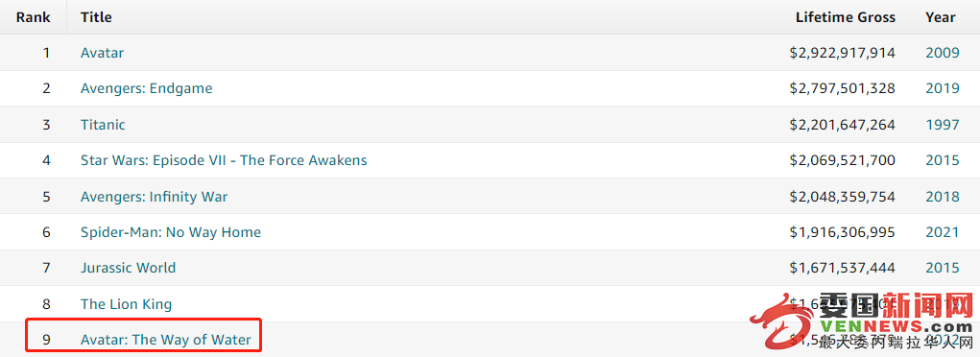Open Star Wars: Episode VII link
The image size is (980, 357).
click(x=224, y=160)
